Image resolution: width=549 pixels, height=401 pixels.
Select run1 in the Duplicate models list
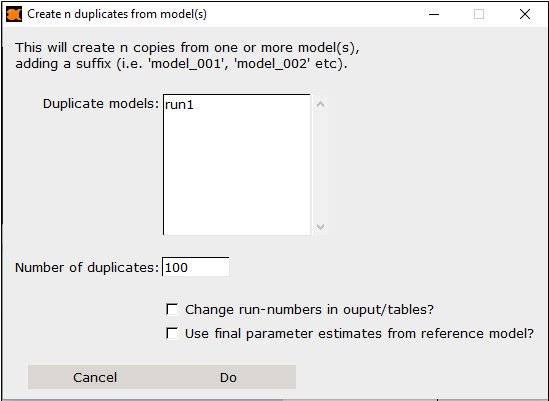pyautogui.click(x=179, y=105)
